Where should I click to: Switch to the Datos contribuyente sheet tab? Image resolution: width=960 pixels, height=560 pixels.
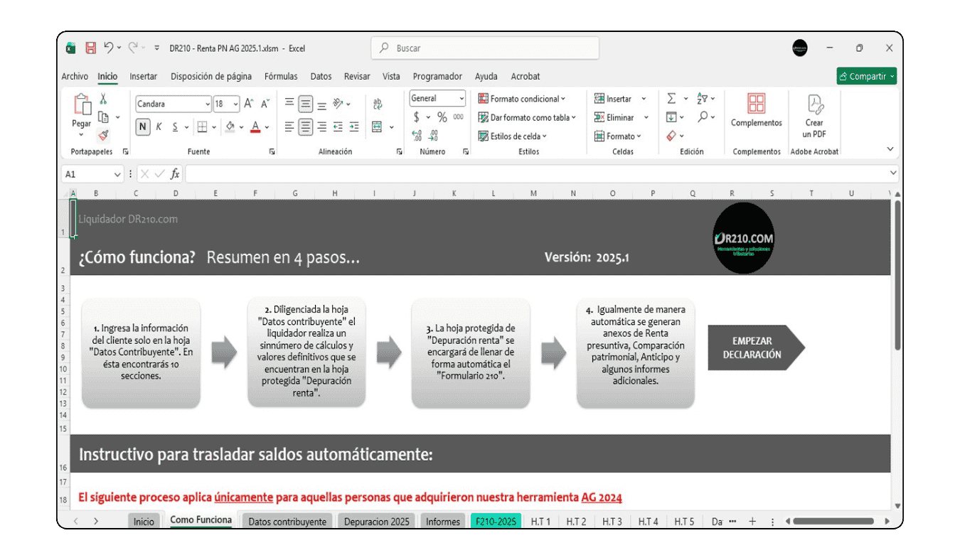[x=287, y=522]
